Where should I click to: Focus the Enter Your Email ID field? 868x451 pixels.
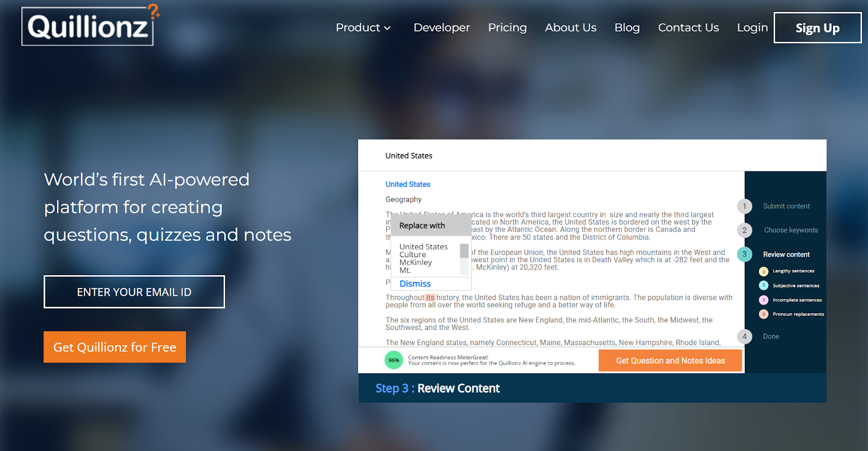pyautogui.click(x=134, y=292)
